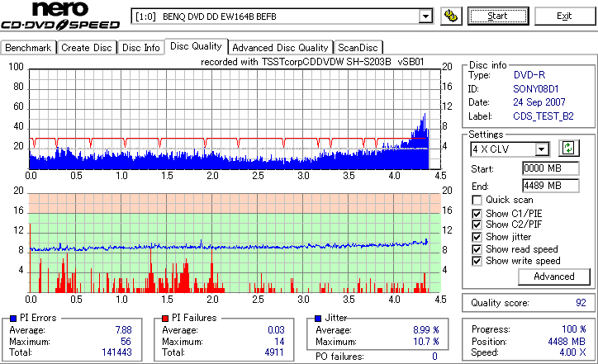Click the date 24 Sep 2007
This screenshot has width=598, height=364.
click(x=539, y=102)
